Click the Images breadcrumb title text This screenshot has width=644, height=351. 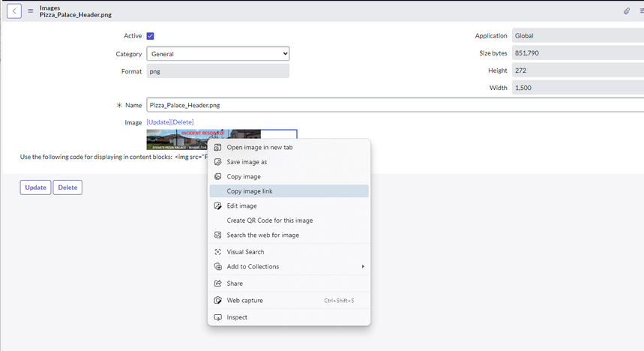pos(49,7)
